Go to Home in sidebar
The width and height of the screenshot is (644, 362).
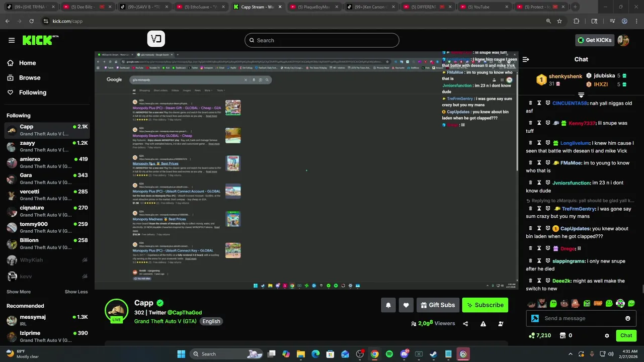tap(27, 63)
